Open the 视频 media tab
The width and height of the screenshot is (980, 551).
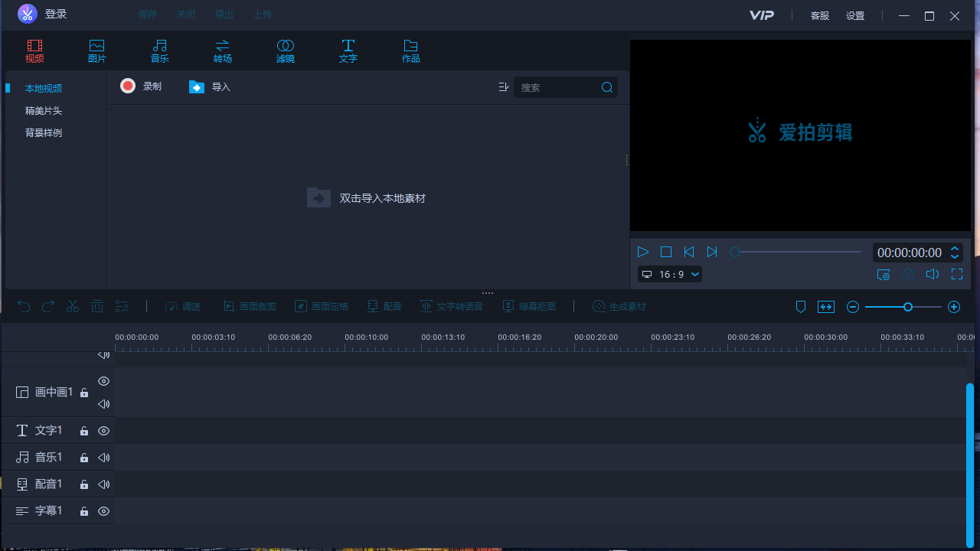coord(34,51)
